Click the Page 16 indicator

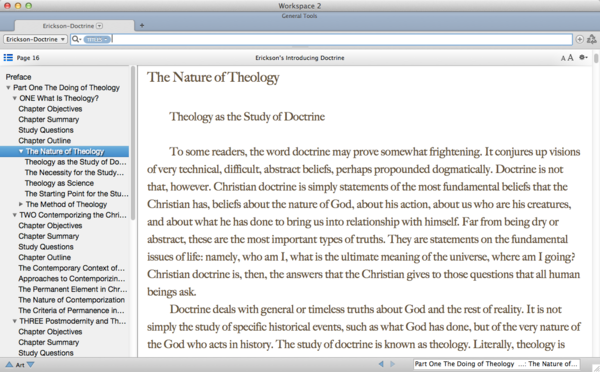[28, 58]
